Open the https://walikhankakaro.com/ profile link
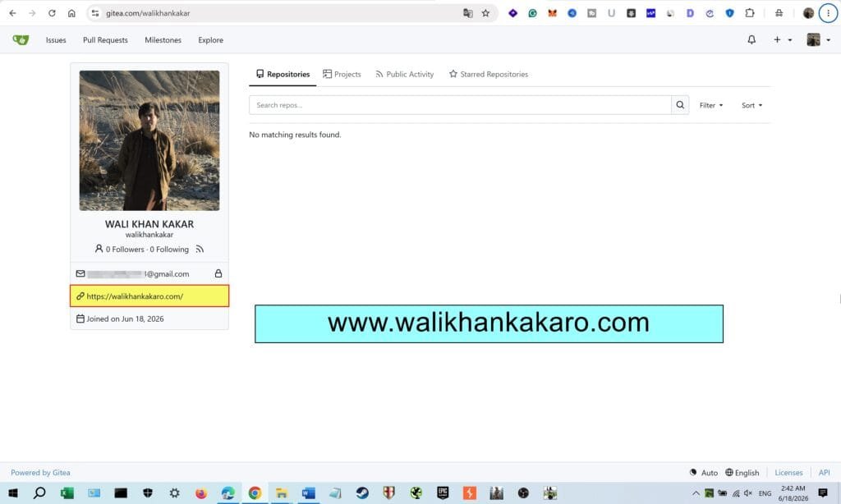 coord(135,296)
